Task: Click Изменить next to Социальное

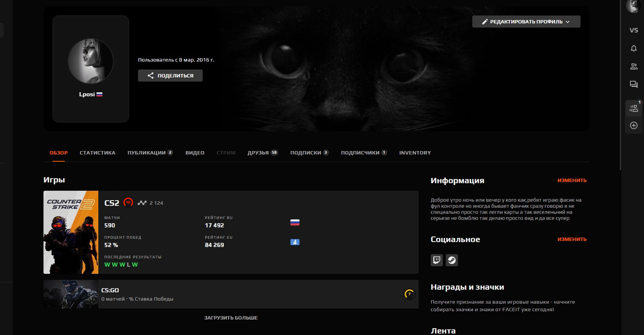Action: pyautogui.click(x=572, y=239)
